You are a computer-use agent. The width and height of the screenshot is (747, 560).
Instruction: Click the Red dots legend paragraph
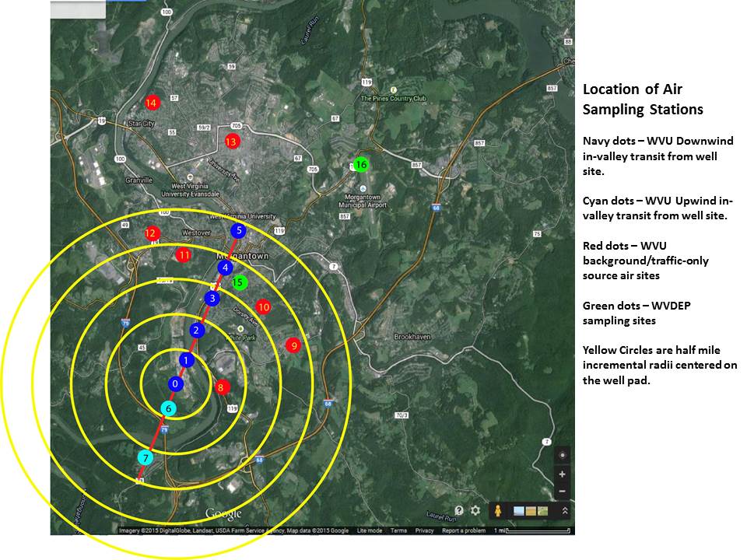point(646,261)
